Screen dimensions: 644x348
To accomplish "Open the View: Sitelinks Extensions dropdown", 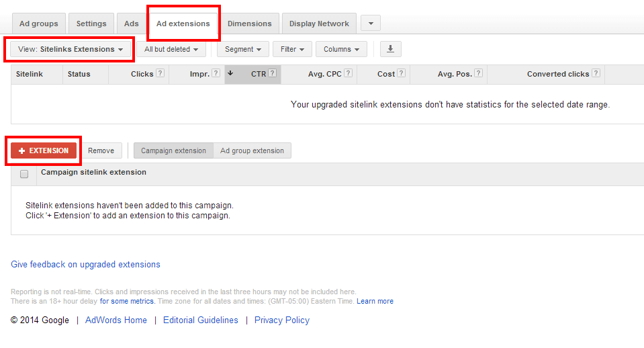I will pos(71,49).
